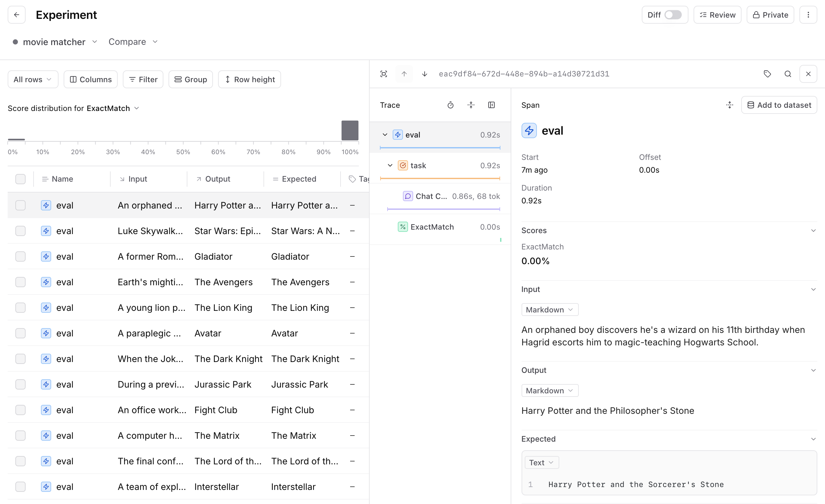Click the timer icon in Trace panel

pos(450,105)
